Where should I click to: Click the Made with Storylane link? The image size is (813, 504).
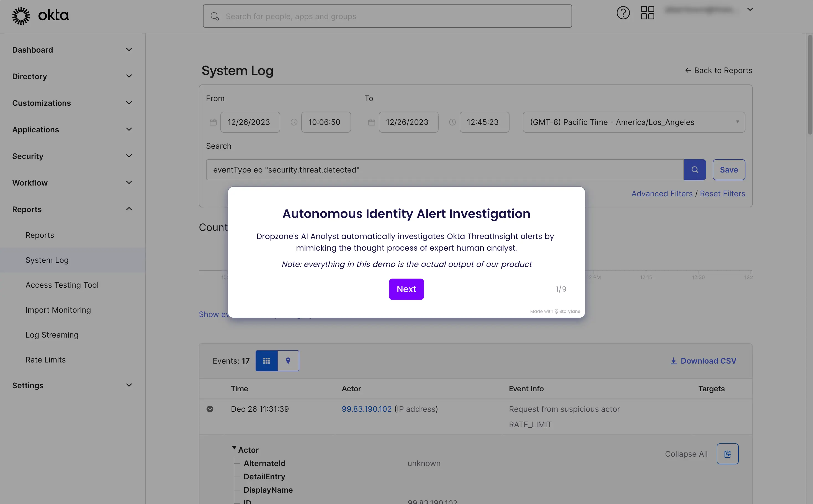555,311
